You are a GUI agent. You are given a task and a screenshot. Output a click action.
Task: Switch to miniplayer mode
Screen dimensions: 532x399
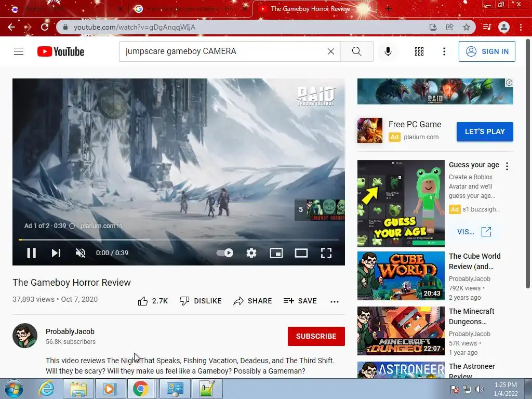coord(276,253)
